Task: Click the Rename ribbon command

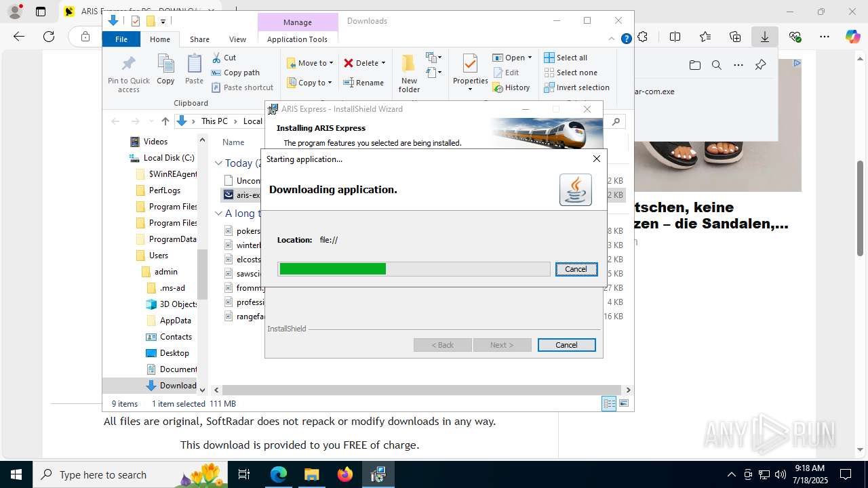Action: (363, 83)
